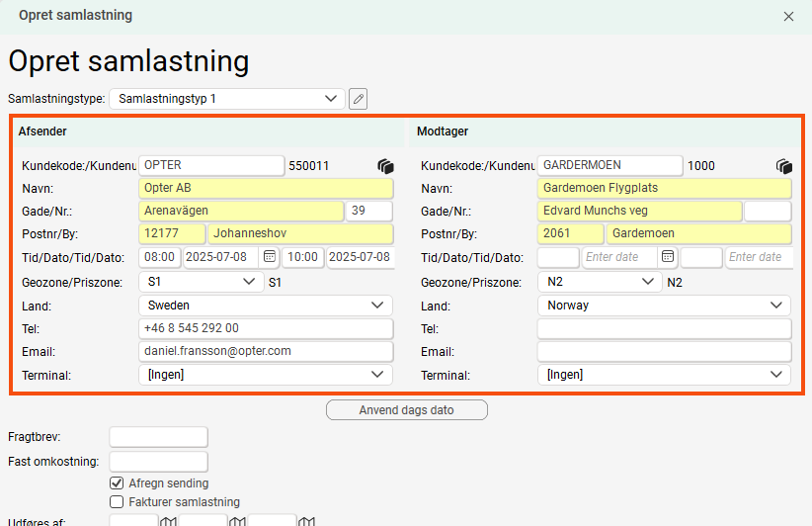
Task: Click the Fragtbrev input field
Action: click(158, 437)
